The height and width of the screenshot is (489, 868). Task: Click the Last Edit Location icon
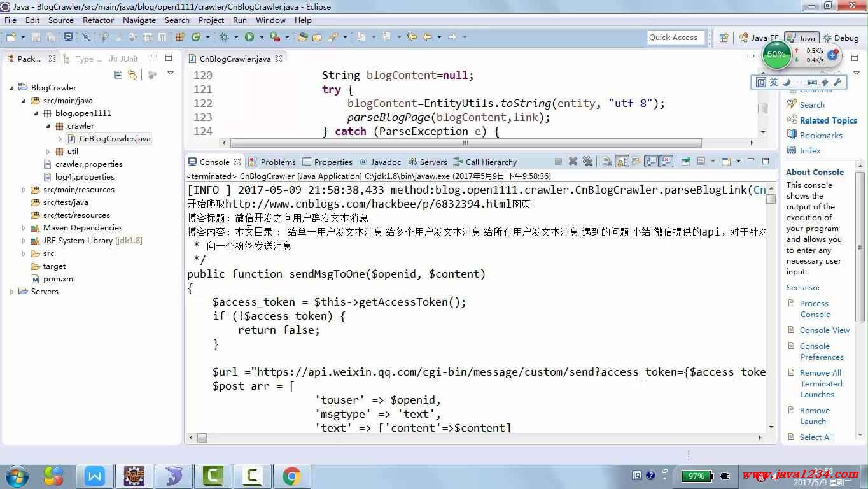pyautogui.click(x=412, y=38)
